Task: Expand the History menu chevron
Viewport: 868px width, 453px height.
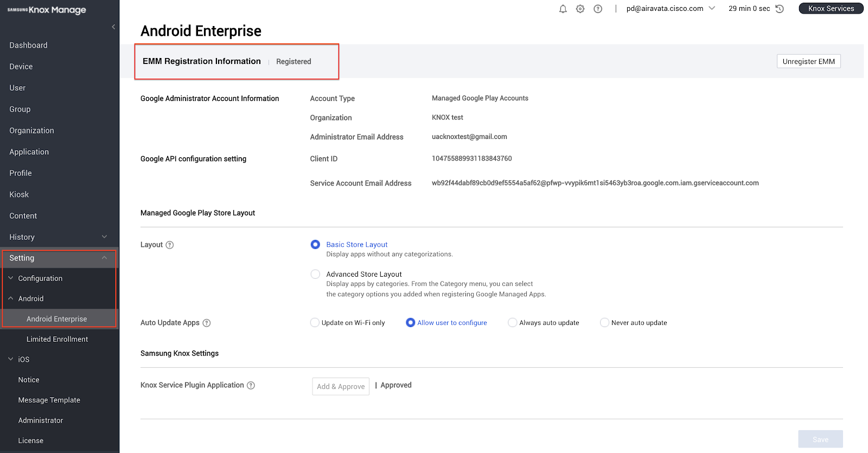Action: click(105, 237)
